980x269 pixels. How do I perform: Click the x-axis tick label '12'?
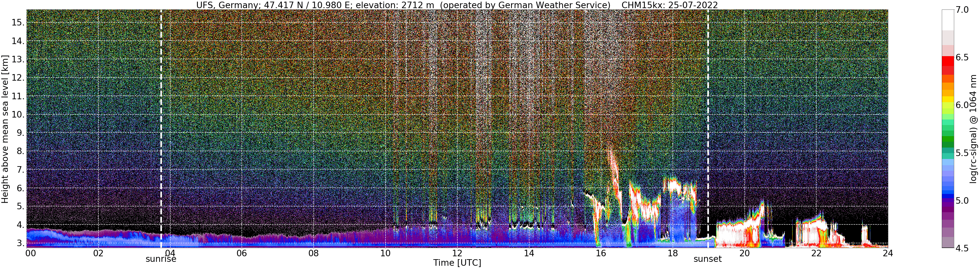click(x=457, y=253)
